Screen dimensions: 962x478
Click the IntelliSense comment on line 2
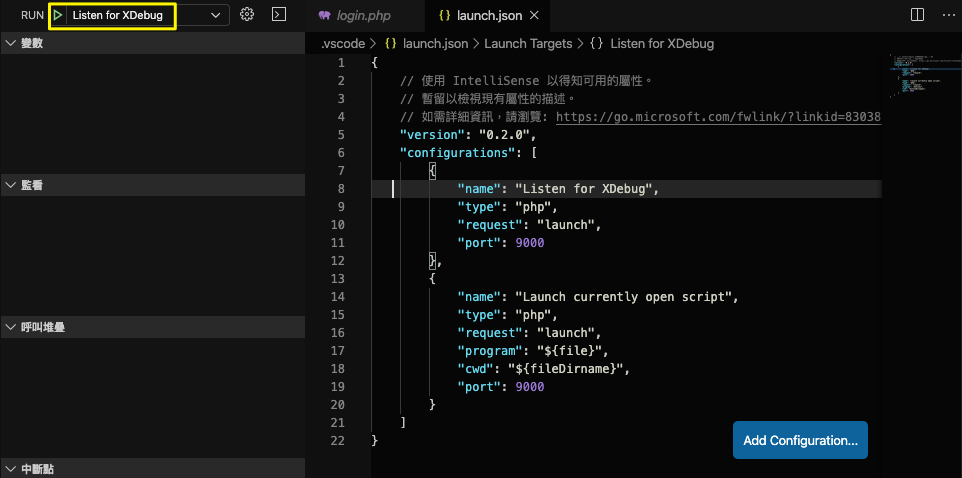pyautogui.click(x=525, y=80)
